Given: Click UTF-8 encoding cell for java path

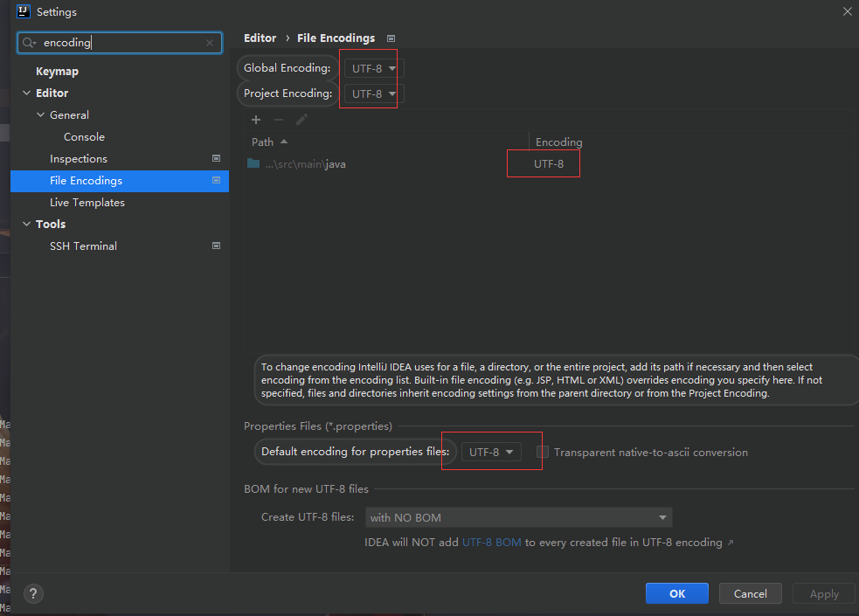Looking at the screenshot, I should pos(549,163).
